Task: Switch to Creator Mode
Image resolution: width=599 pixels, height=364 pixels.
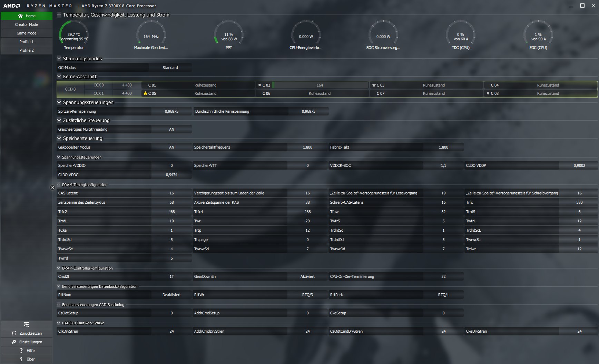Action: coord(27,24)
